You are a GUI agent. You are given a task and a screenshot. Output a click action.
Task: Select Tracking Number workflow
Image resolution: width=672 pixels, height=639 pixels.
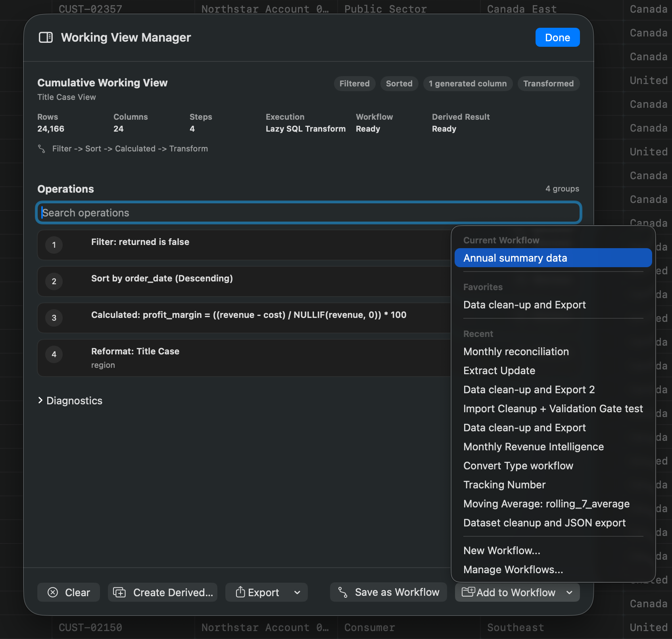[553, 485]
